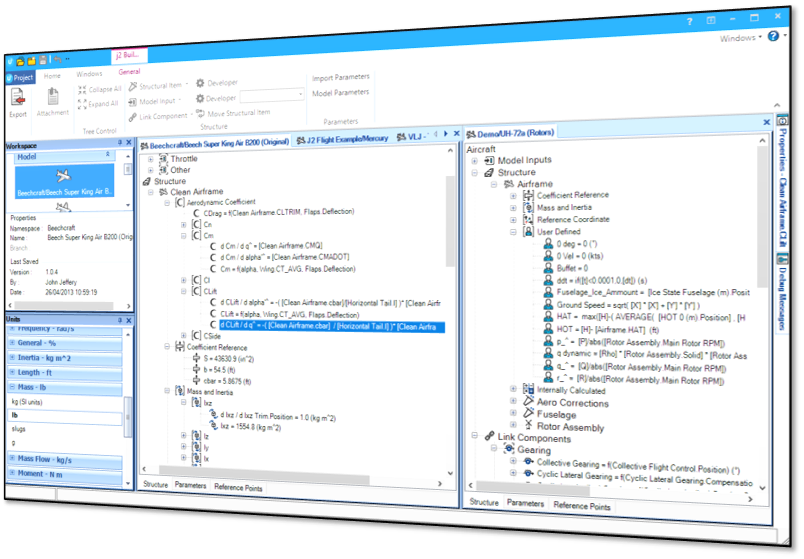Expand the Throttle tree node
This screenshot has height=559, width=804.
coord(152,159)
